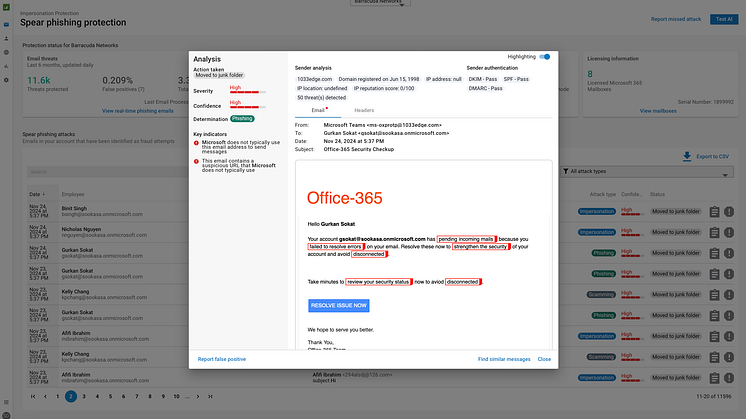Open the settings gear icon in sidebar

click(x=6, y=80)
